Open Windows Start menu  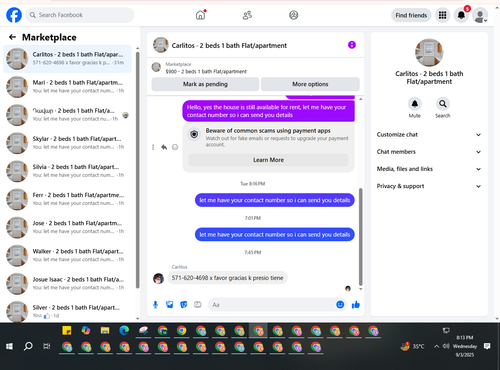click(x=9, y=346)
